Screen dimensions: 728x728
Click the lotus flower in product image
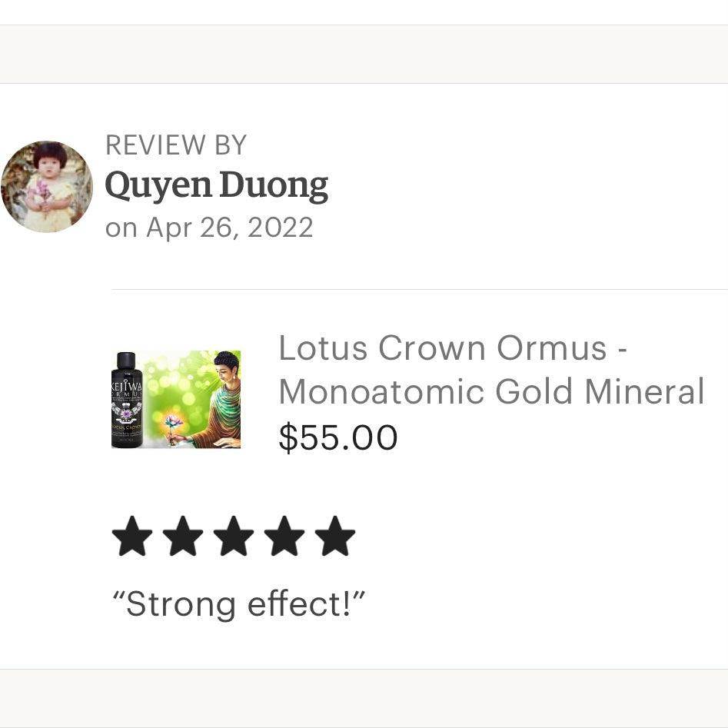click(172, 422)
